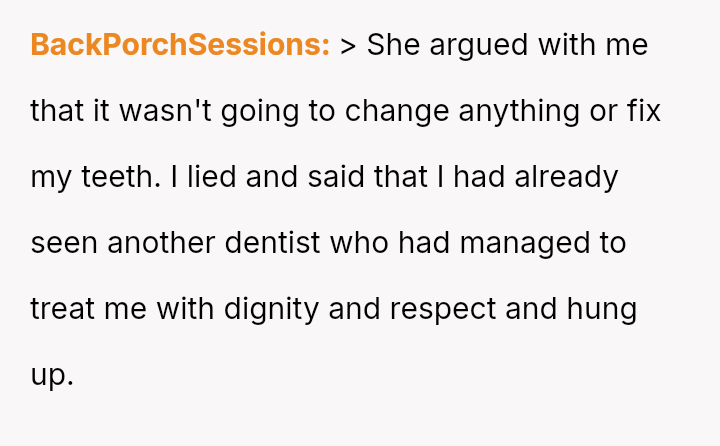
Task: Click the BackPorchSessions username
Action: 180,45
